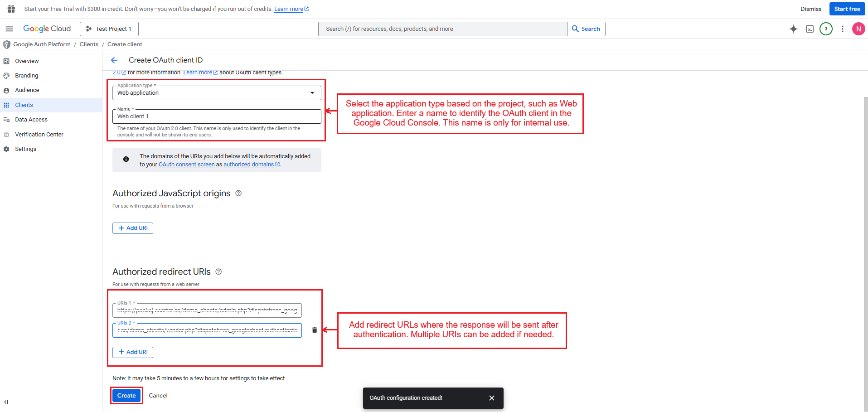Click the Gemini sparkle assistant icon

coord(793,29)
